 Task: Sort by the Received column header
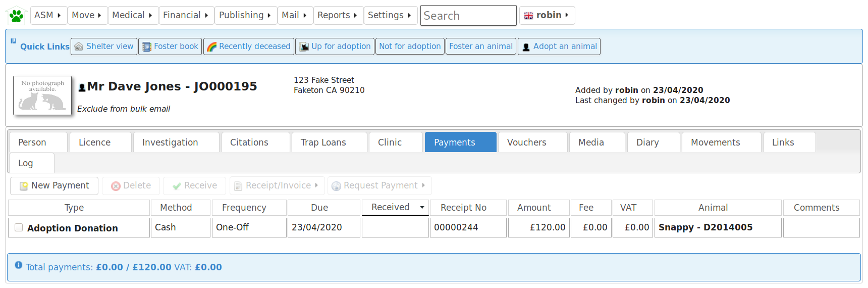pyautogui.click(x=391, y=207)
